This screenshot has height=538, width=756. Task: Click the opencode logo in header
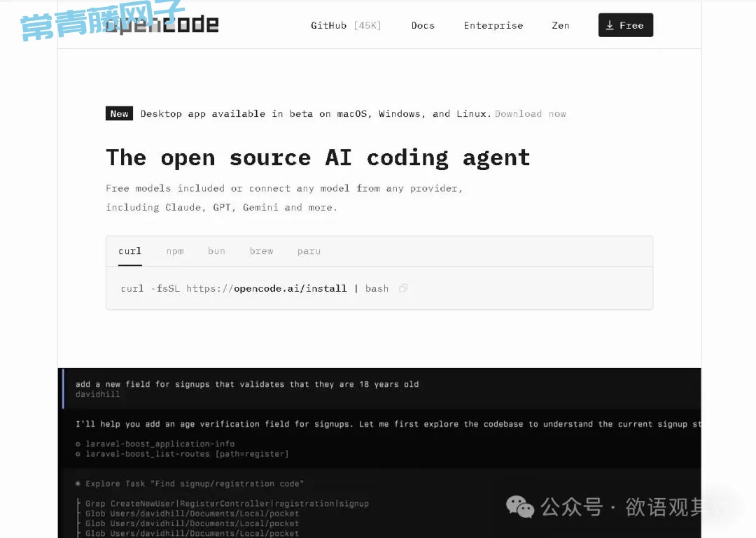[x=162, y=25]
